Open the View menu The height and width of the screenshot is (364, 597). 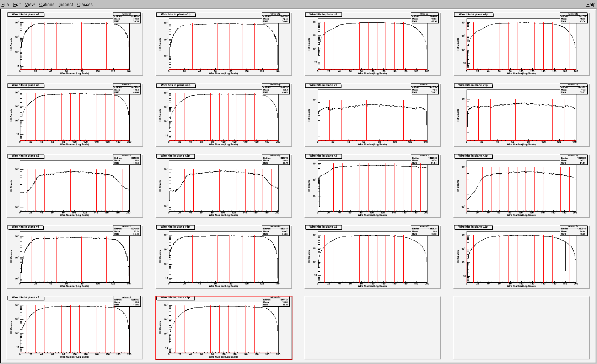[30, 4]
